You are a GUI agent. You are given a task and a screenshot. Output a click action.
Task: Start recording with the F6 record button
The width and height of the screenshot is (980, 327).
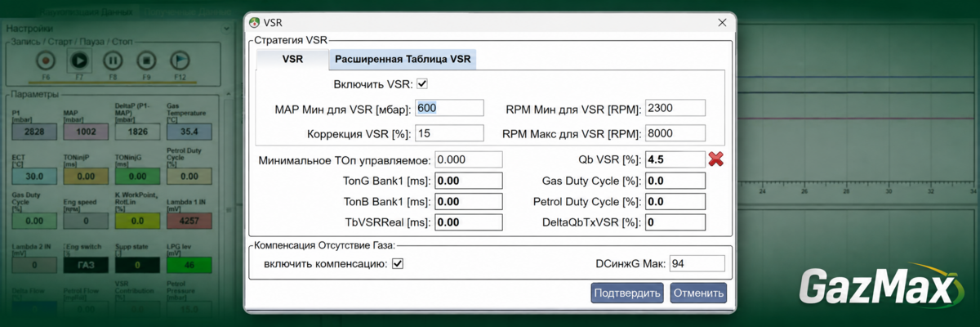click(46, 60)
